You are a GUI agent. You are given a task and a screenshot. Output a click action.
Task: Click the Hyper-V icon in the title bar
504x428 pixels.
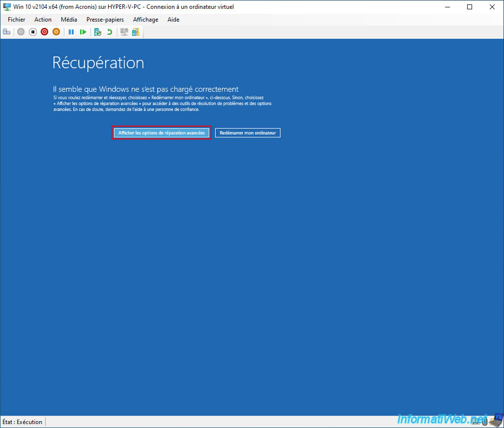click(x=7, y=7)
